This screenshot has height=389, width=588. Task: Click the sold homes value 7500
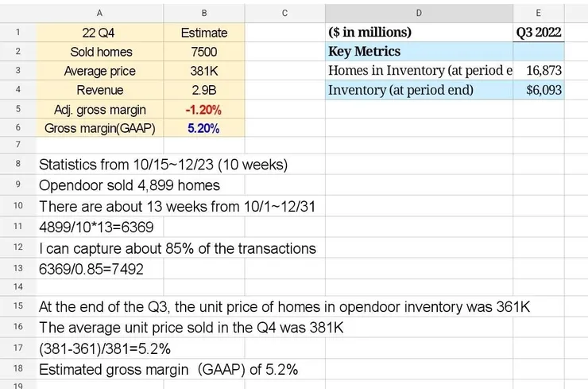pos(204,52)
